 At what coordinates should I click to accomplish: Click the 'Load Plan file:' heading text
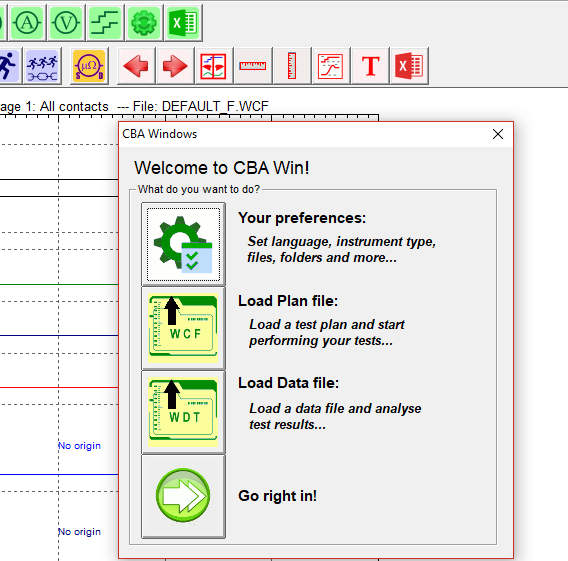(288, 301)
